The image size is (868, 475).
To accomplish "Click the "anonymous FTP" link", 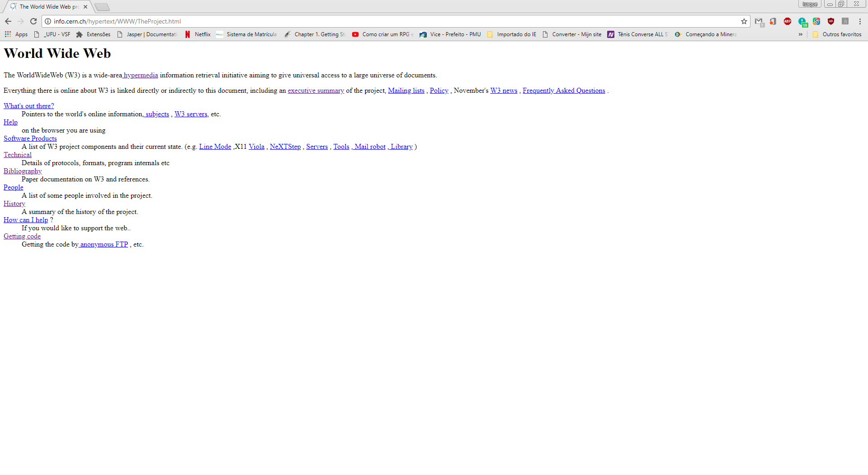I will [104, 244].
